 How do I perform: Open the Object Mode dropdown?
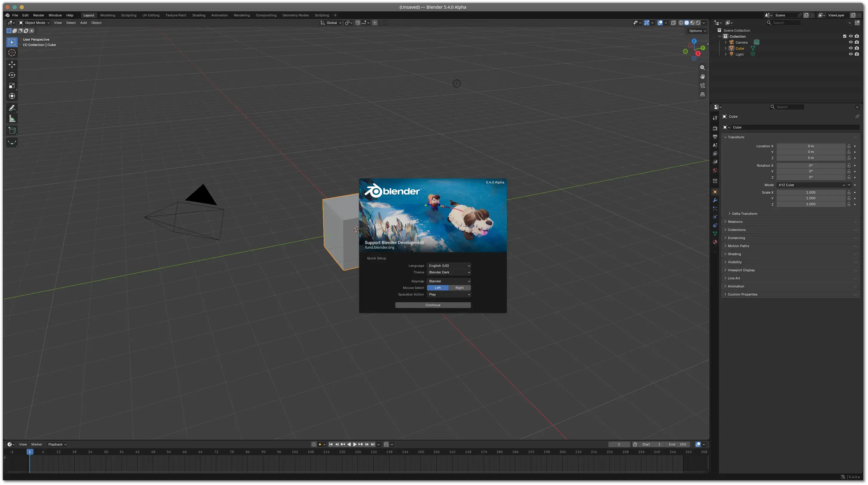tap(34, 23)
